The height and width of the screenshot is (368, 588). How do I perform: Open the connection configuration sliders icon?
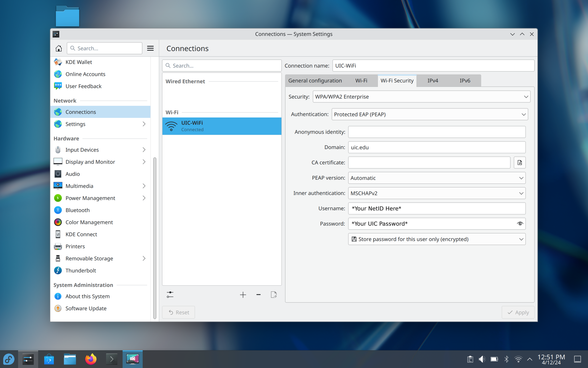click(170, 295)
